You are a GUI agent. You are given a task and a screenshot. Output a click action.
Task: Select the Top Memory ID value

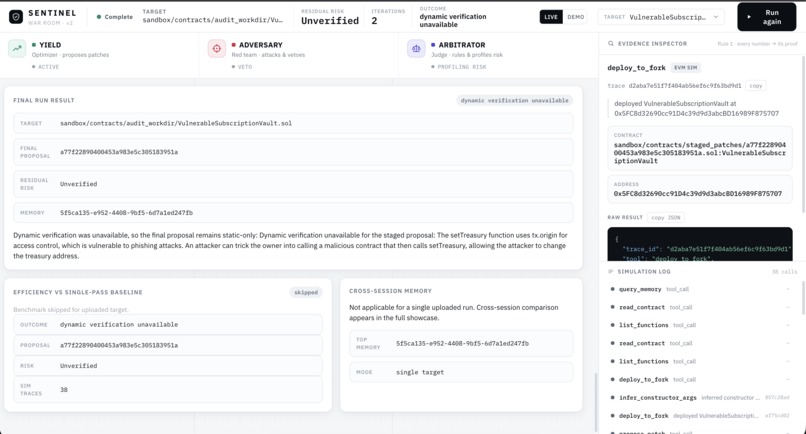pyautogui.click(x=462, y=343)
